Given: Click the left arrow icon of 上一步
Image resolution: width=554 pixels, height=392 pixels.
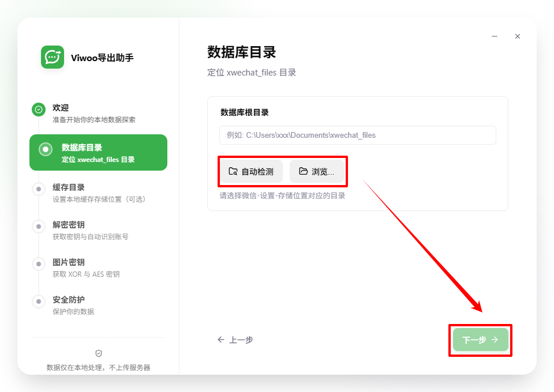Looking at the screenshot, I should (x=221, y=340).
